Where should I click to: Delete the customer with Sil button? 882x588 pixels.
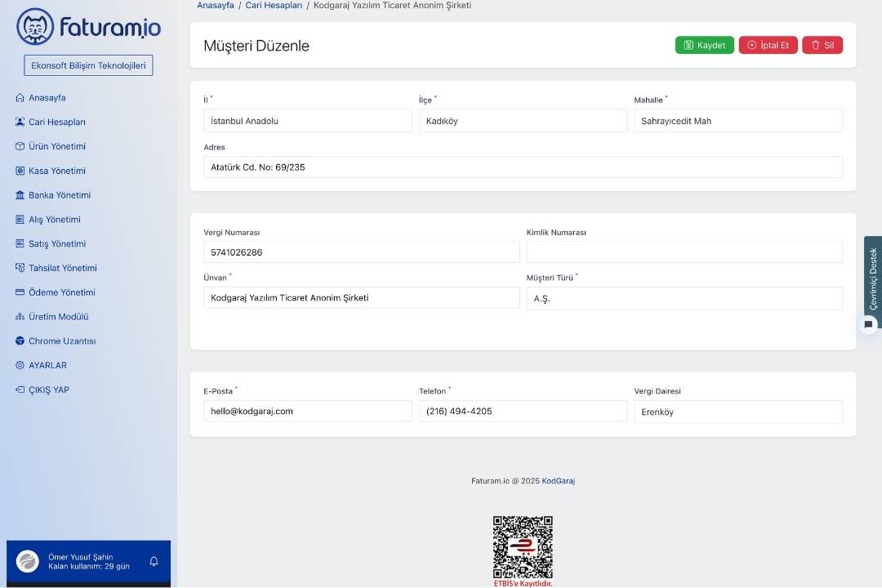(x=822, y=45)
